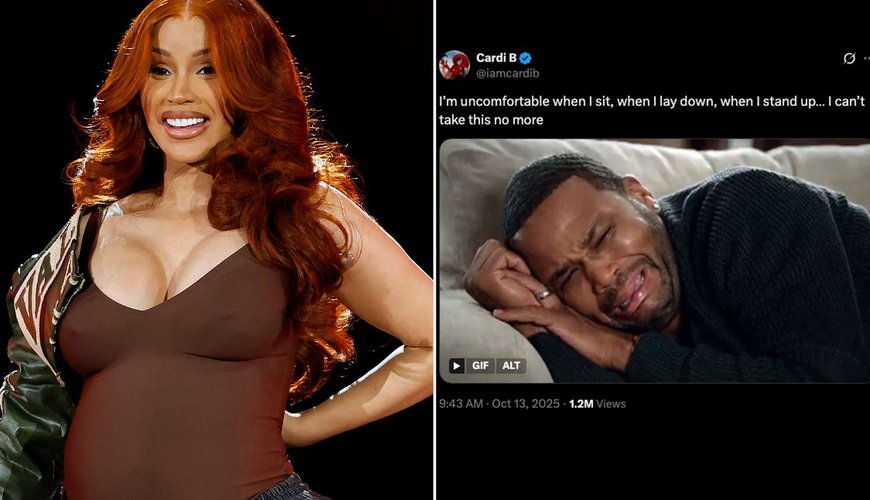Viewport: 870px width, 500px height.
Task: Click the bold 1.2M count
Action: [581, 404]
